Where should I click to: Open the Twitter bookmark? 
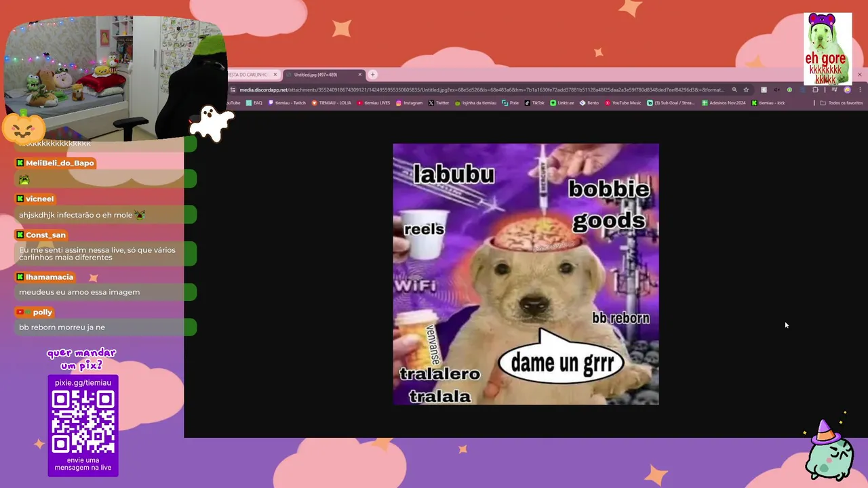(x=439, y=103)
